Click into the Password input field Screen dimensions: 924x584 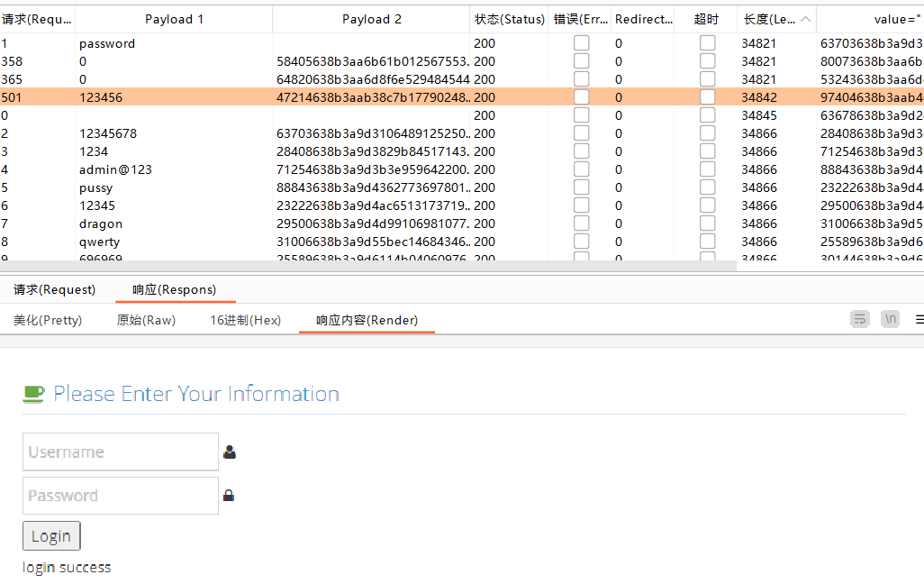click(x=121, y=496)
